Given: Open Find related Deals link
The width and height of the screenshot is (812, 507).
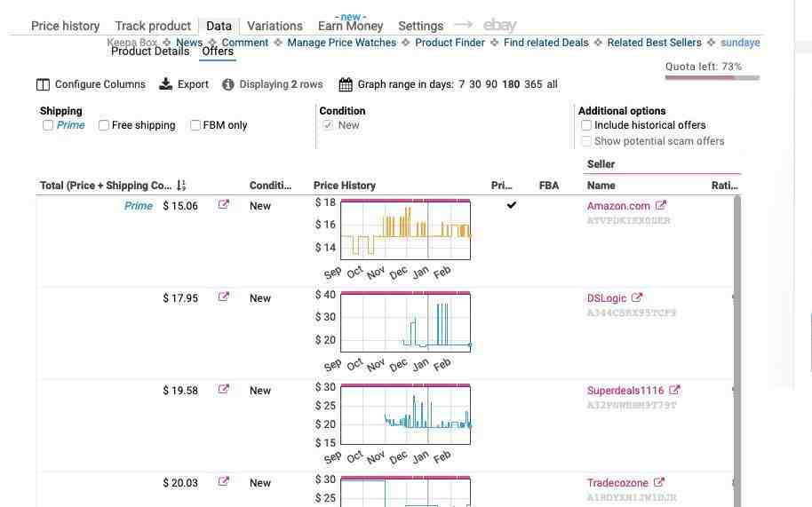Looking at the screenshot, I should pyautogui.click(x=545, y=43).
